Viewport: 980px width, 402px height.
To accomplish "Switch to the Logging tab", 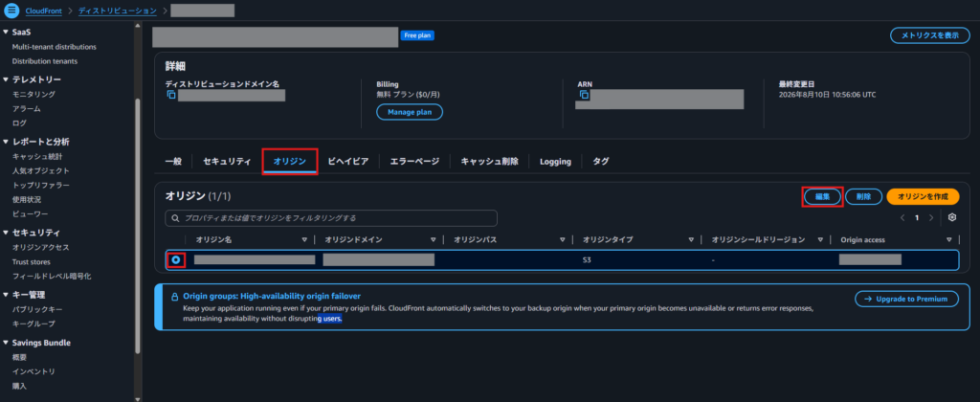I will pos(556,162).
